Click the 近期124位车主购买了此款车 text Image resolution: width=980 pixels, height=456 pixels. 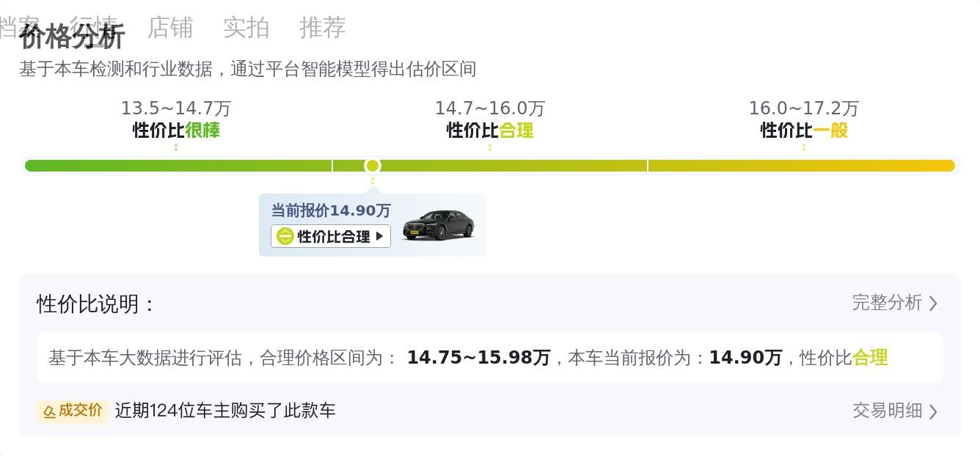point(225,411)
